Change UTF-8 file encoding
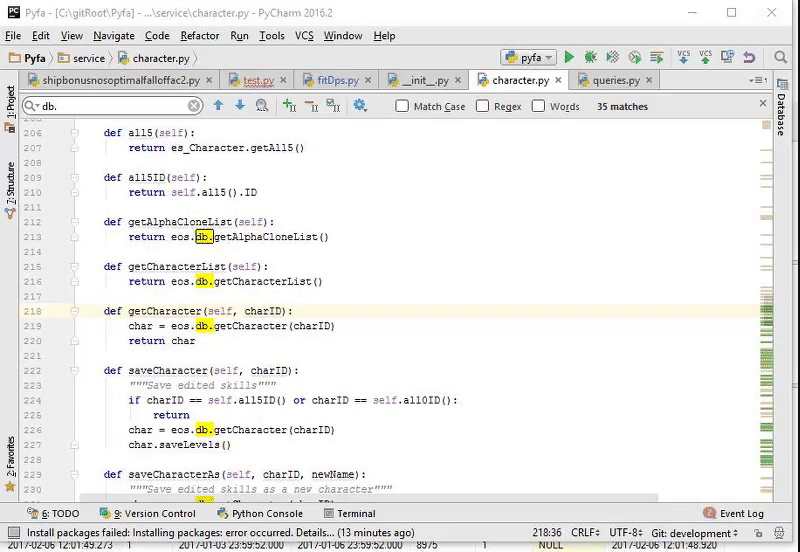This screenshot has height=552, width=800. (x=626, y=533)
